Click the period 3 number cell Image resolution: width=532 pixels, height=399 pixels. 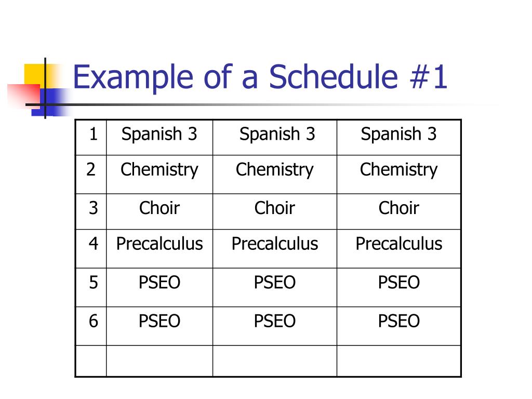(x=91, y=212)
